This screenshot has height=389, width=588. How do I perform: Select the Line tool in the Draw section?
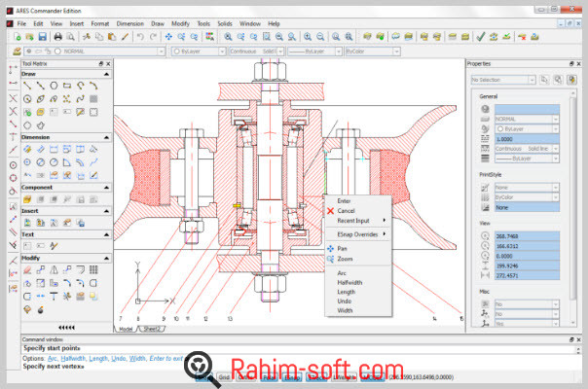point(27,85)
